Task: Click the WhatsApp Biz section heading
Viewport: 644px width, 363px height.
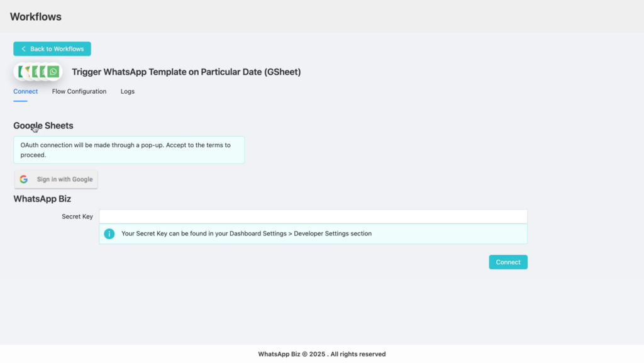Action: (42, 199)
